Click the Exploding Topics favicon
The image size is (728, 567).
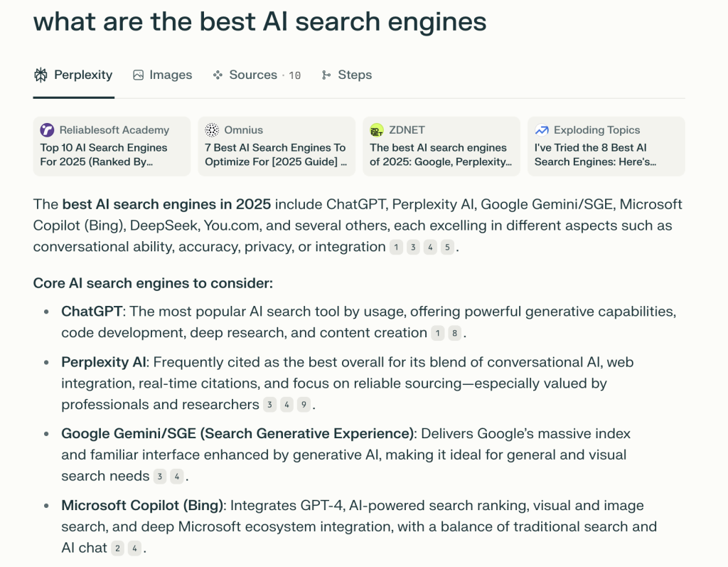point(542,130)
